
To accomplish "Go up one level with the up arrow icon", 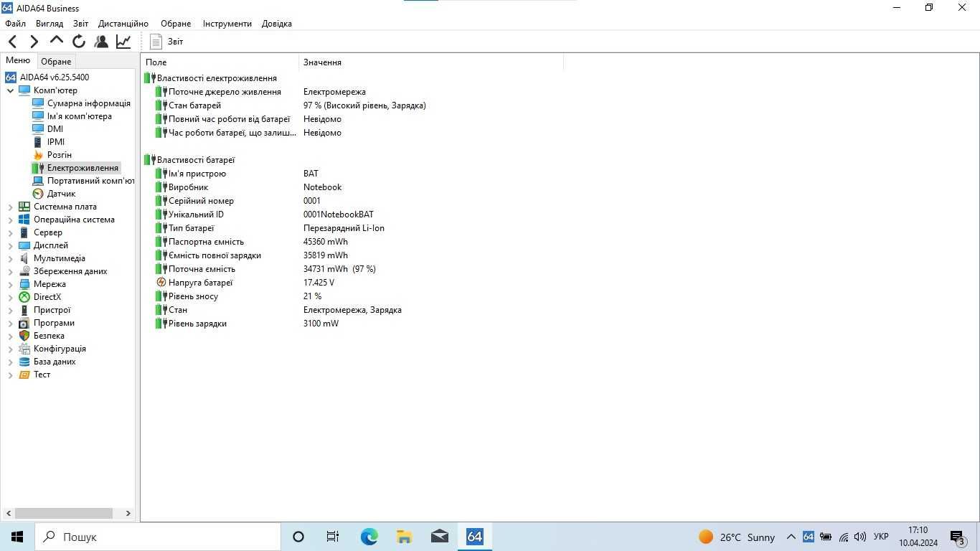I will pyautogui.click(x=57, y=41).
